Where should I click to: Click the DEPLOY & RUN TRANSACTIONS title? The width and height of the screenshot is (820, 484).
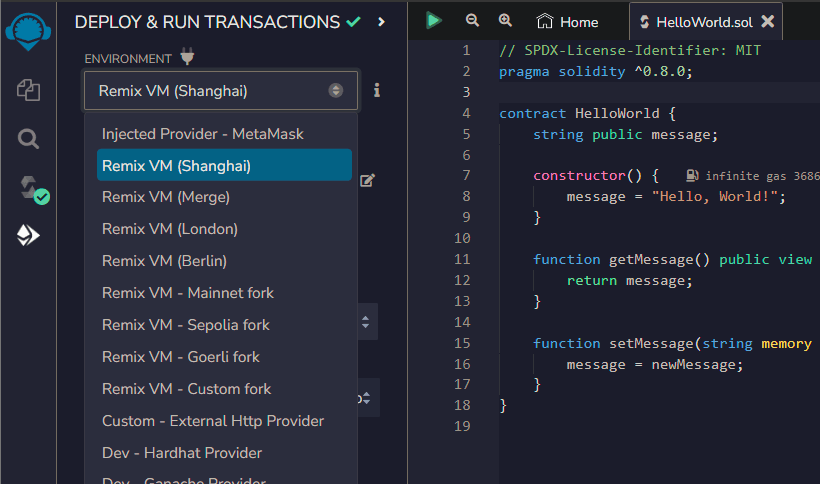(x=207, y=22)
